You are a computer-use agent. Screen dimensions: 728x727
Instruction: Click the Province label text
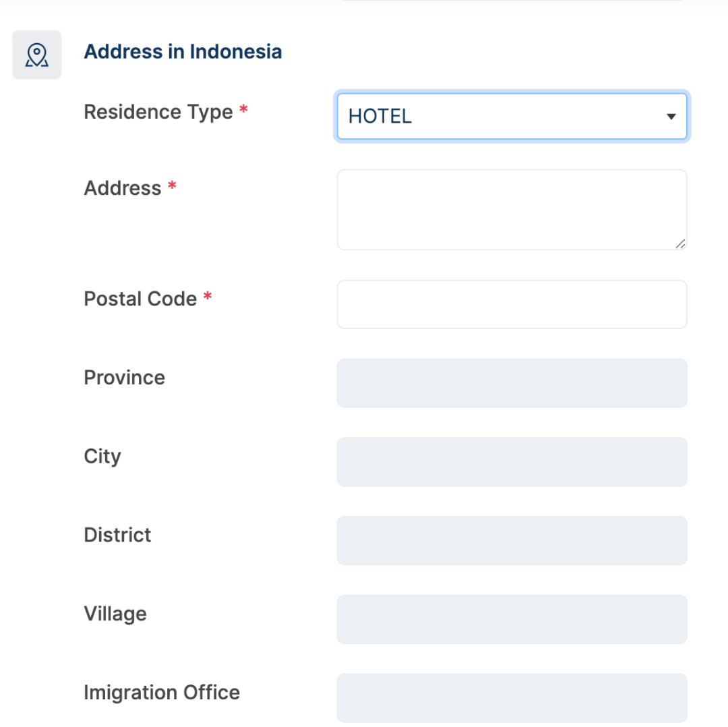(x=124, y=378)
